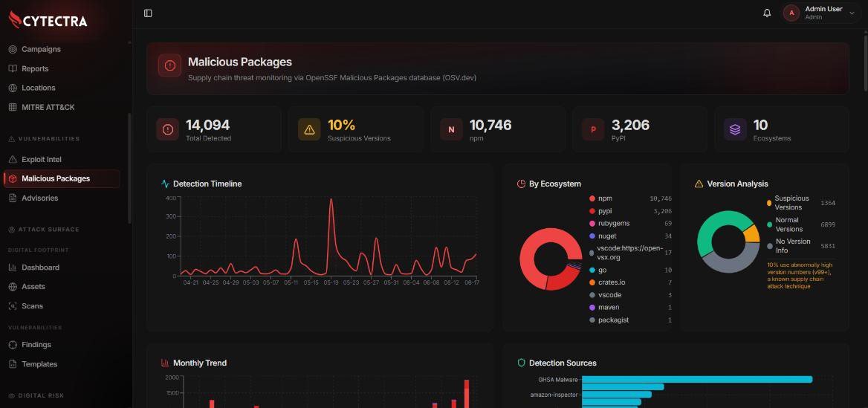Click the By Ecosystem donut chart
The image size is (868, 408).
pyautogui.click(x=551, y=259)
